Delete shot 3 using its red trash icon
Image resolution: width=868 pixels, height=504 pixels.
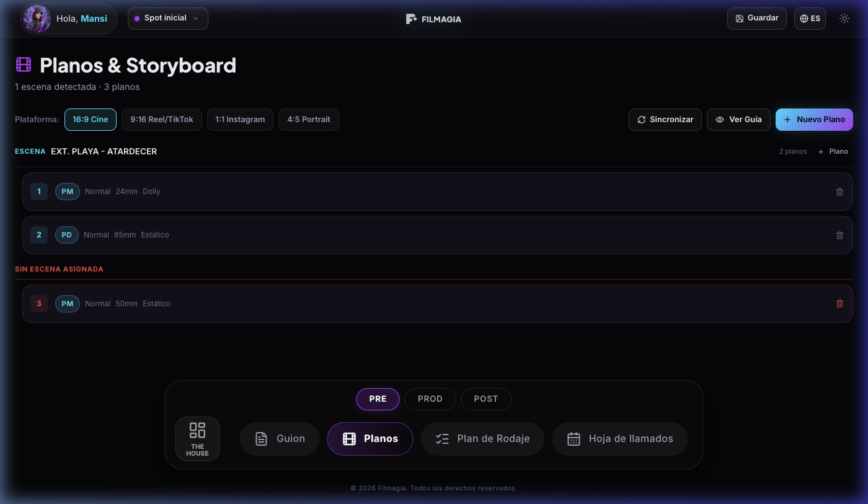tap(839, 303)
